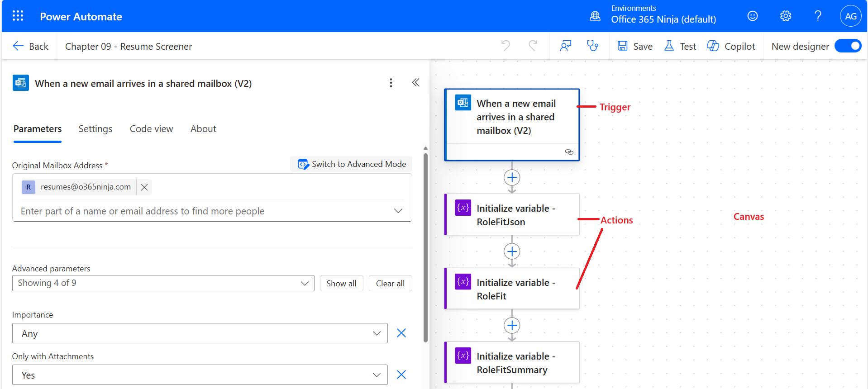Open the Settings gear
Viewport: 868px width, 389px height.
[x=786, y=16]
